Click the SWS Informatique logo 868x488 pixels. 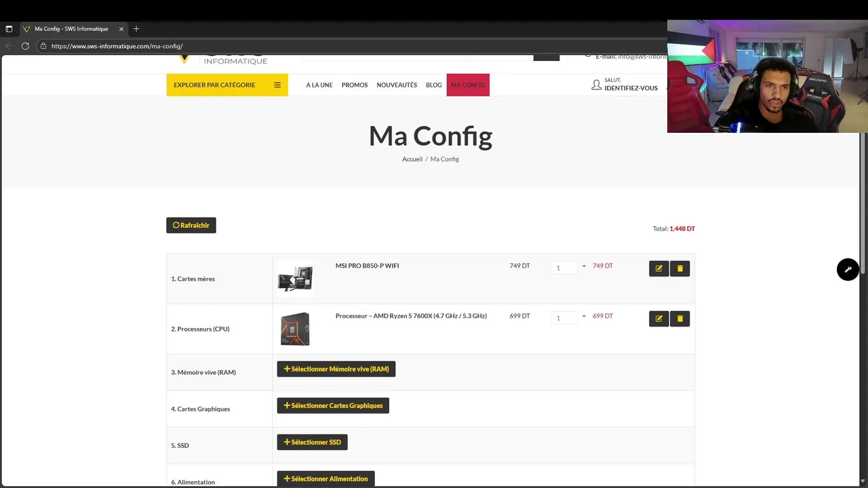click(224, 60)
